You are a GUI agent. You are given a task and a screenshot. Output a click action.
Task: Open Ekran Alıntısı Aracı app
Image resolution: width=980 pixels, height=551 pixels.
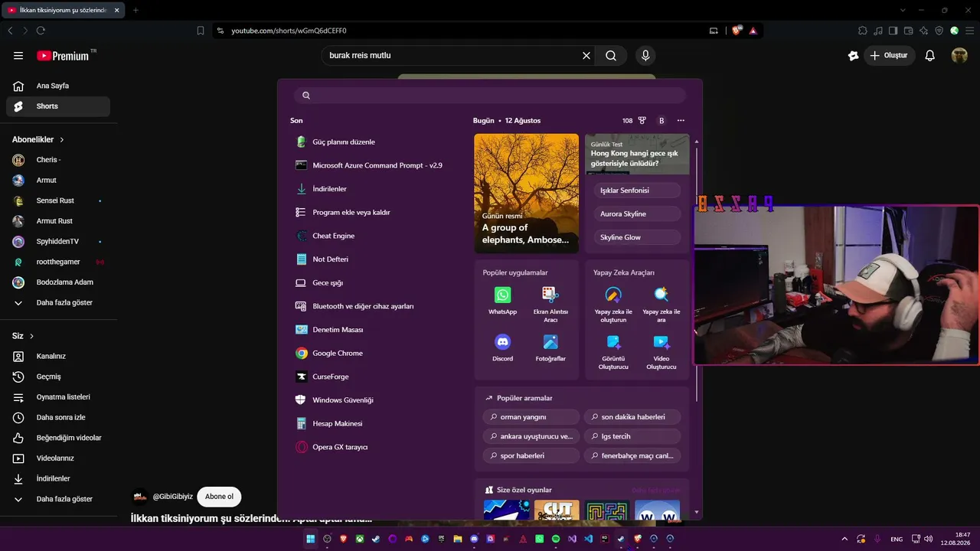coord(550,304)
